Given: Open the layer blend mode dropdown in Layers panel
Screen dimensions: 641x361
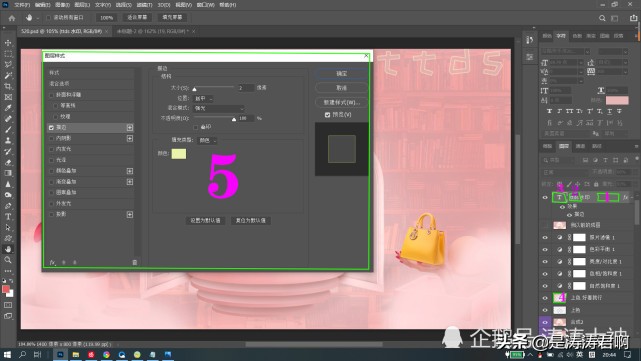Looking at the screenshot, I should point(564,172).
